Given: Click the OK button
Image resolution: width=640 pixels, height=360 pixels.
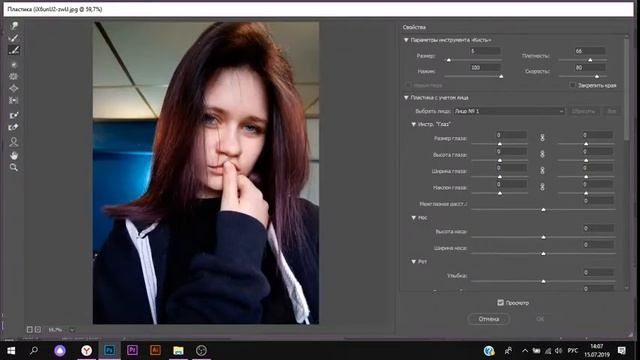Looking at the screenshot, I should pos(540,319).
